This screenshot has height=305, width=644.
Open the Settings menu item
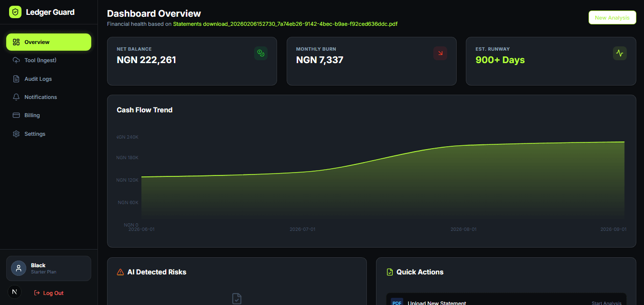tap(49, 134)
